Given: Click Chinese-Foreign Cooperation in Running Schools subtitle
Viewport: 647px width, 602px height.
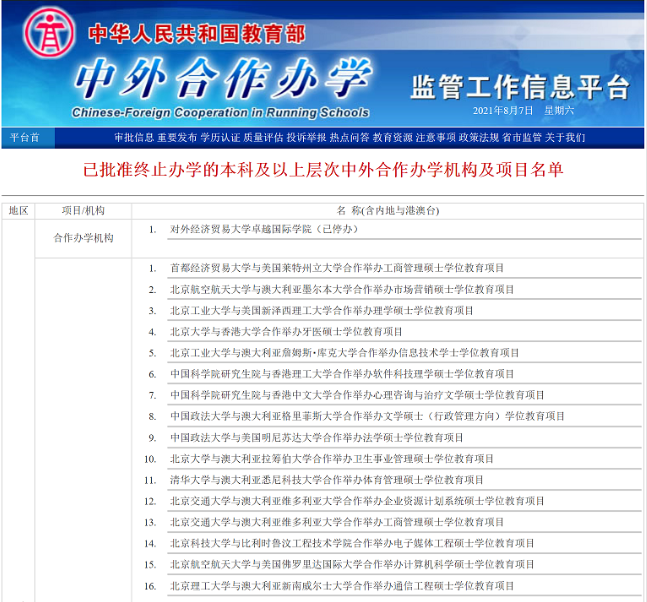Looking at the screenshot, I should pos(220,112).
